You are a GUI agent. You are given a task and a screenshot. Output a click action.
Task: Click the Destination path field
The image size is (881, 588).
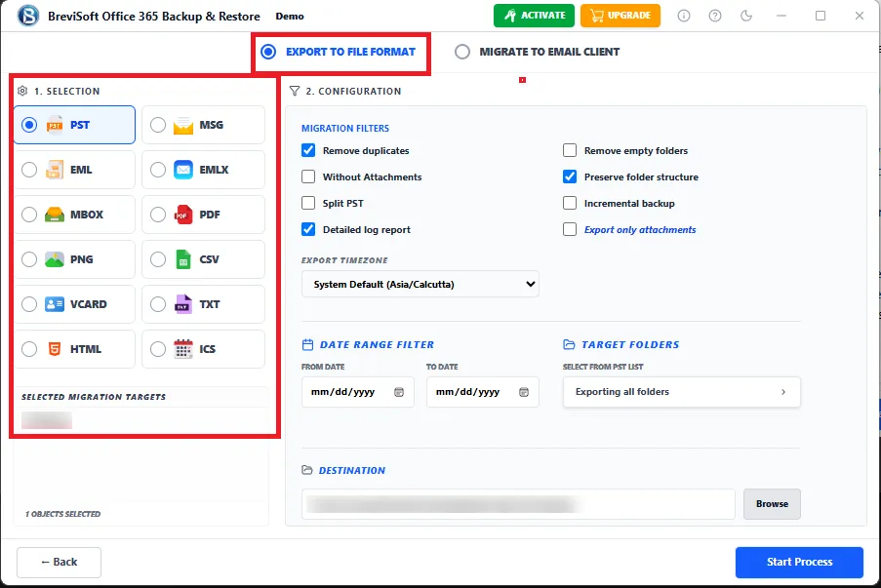(x=518, y=504)
